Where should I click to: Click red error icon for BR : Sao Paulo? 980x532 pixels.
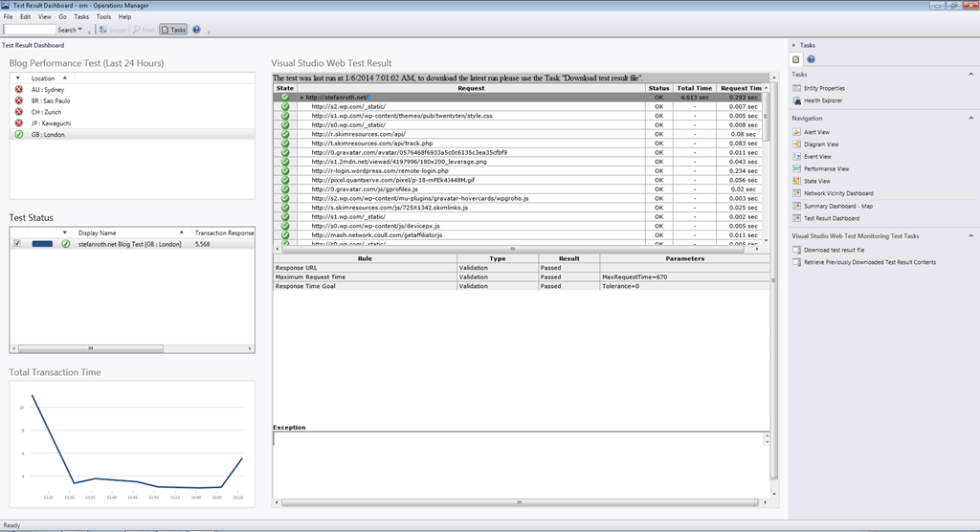[19, 100]
